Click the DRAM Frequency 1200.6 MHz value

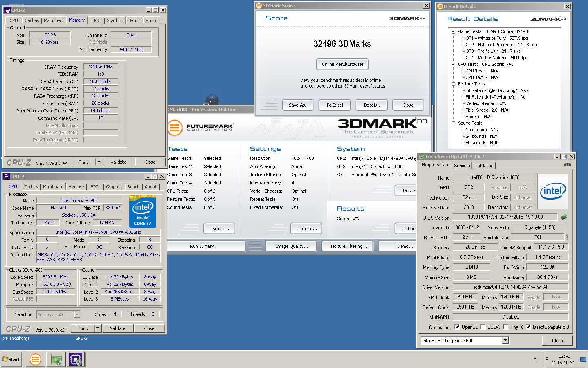pos(100,67)
